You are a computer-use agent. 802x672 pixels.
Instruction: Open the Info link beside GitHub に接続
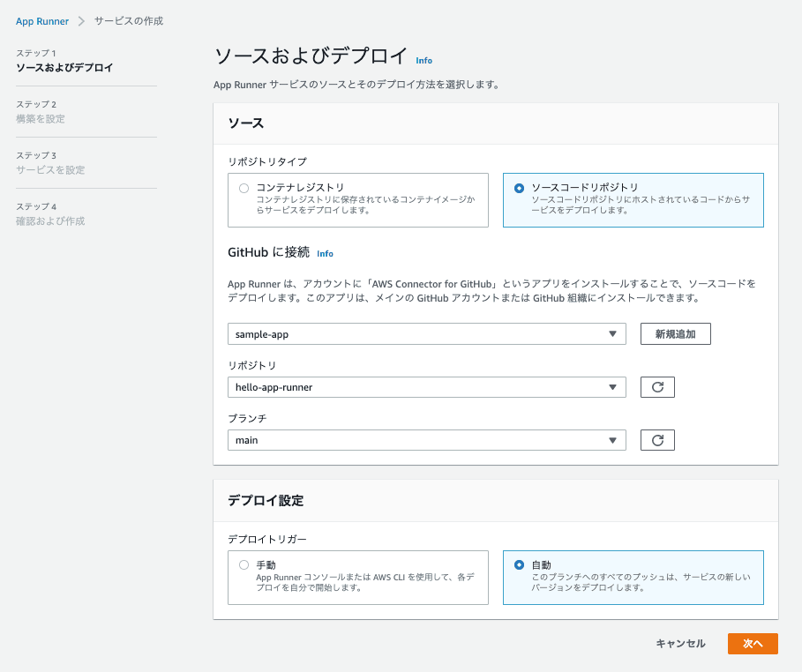(325, 253)
